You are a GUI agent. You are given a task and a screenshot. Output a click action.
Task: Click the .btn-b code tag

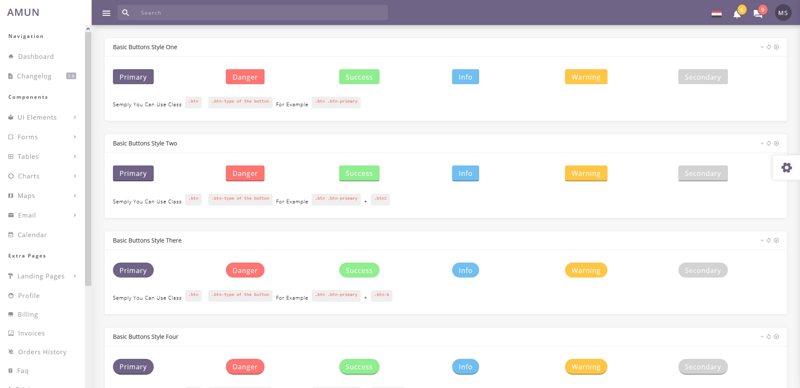[x=382, y=296]
